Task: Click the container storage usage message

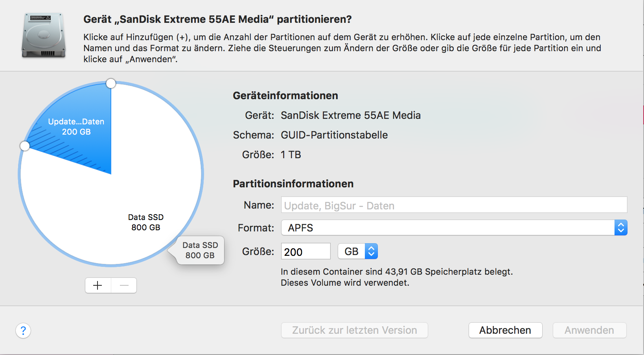Action: (x=396, y=272)
